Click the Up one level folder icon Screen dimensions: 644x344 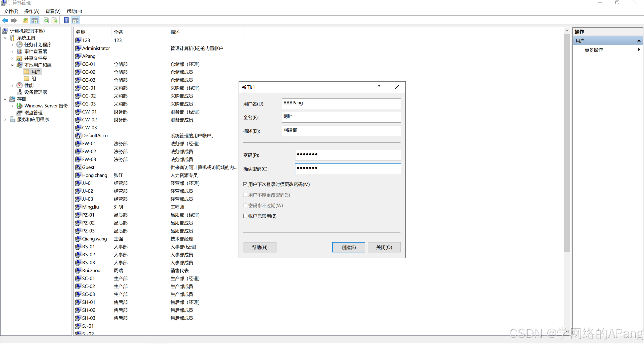tap(25, 21)
